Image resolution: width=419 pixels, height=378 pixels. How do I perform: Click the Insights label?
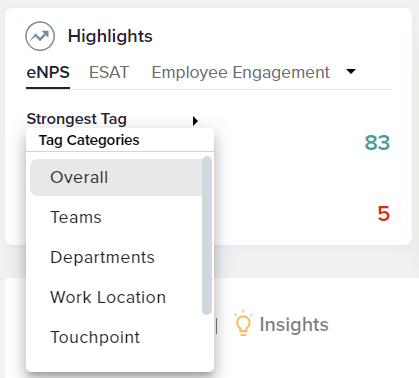coord(294,324)
